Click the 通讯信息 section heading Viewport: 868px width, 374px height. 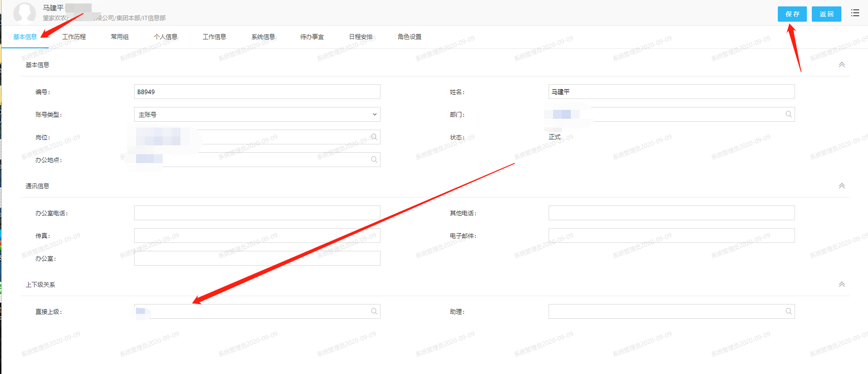[37, 186]
